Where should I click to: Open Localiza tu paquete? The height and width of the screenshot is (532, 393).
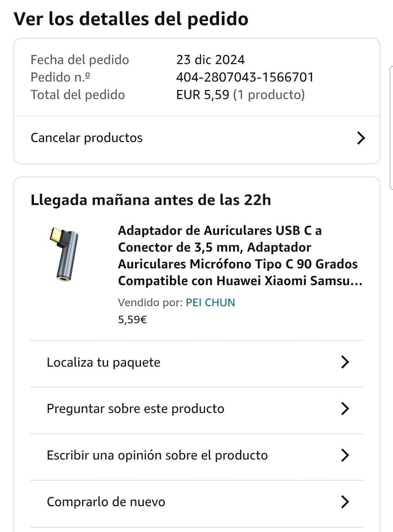tap(103, 362)
